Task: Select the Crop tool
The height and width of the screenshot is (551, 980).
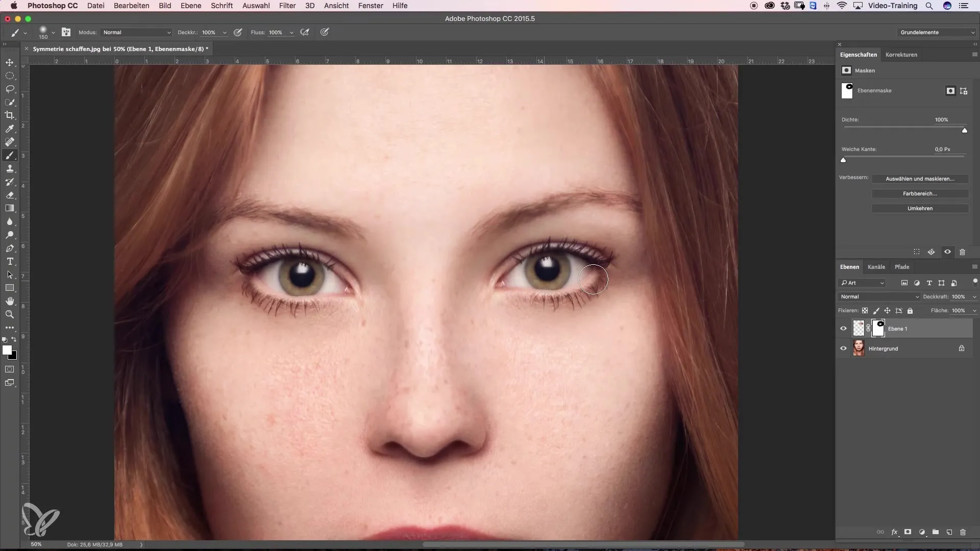Action: click(x=10, y=115)
